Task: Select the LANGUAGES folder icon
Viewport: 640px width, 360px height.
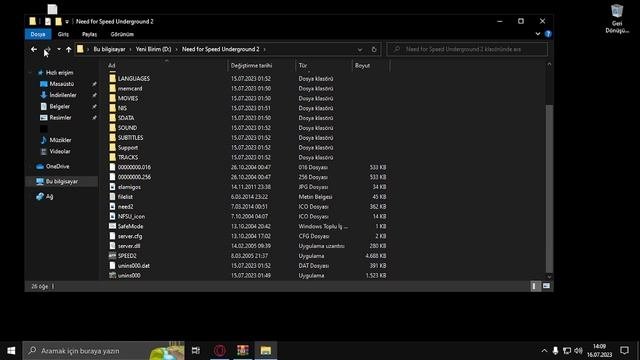Action: 113,78
